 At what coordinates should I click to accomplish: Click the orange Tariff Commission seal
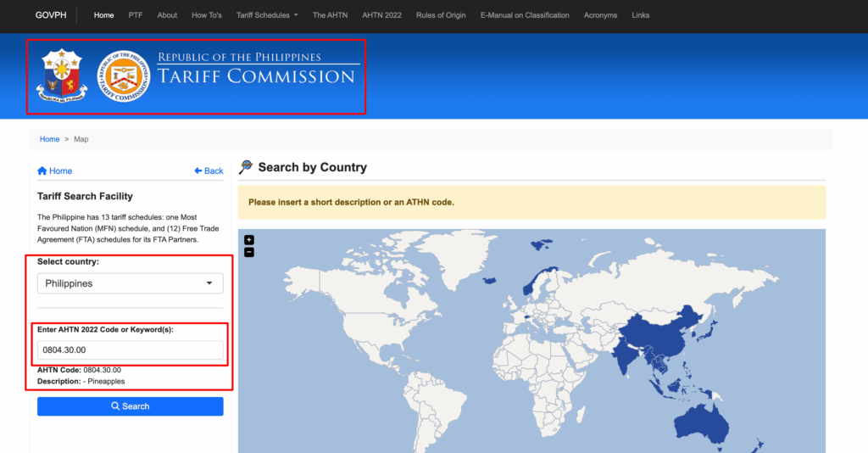124,76
